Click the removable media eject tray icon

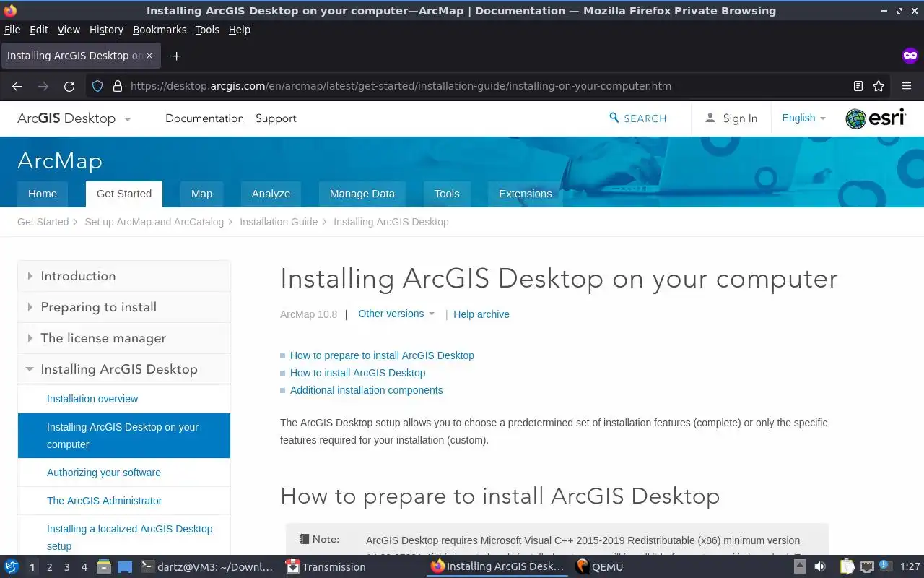(x=800, y=567)
